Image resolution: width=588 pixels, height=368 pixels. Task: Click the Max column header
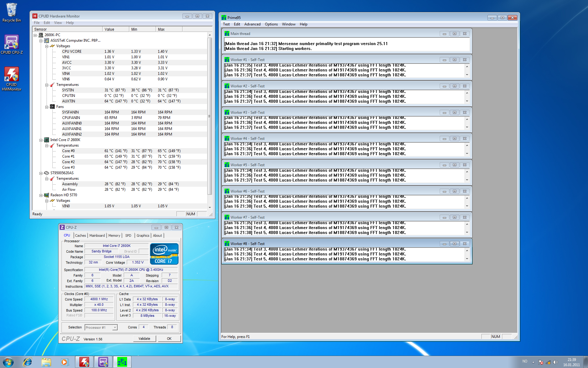coord(169,29)
